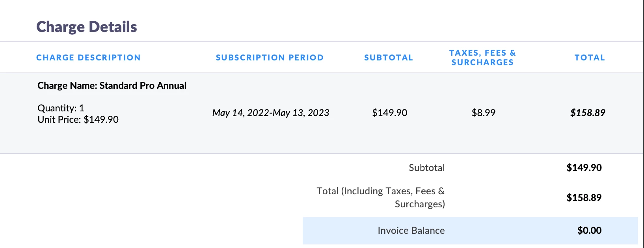Select the Subscription Period column header

pos(270,58)
